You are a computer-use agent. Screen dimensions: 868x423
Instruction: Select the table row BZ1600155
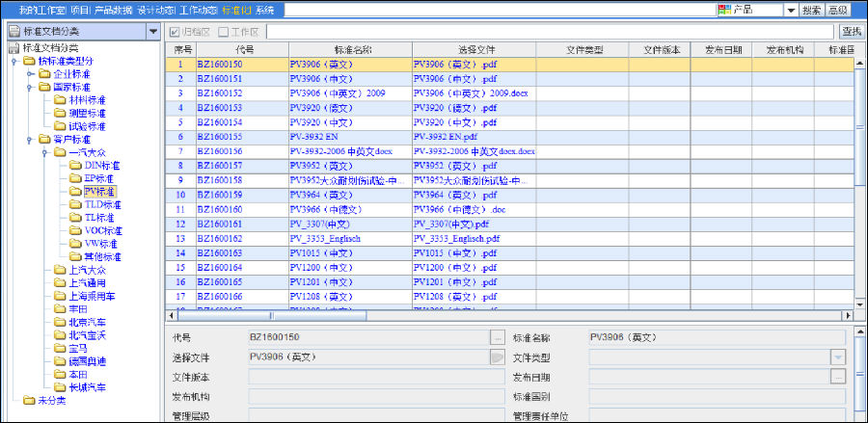(219, 137)
